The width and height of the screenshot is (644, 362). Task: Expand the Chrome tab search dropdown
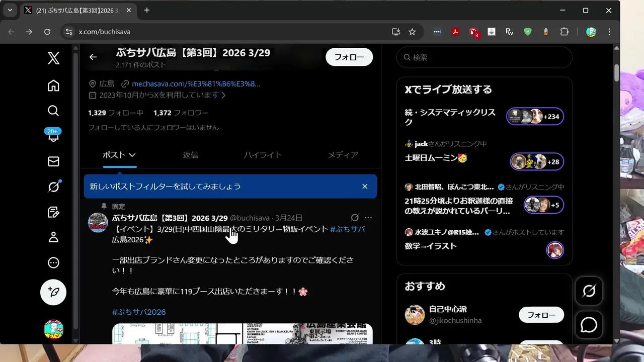tap(10, 10)
